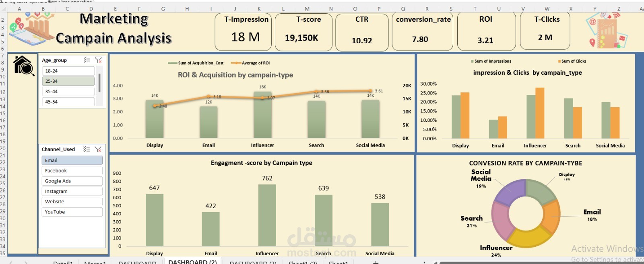Viewport: 644px width, 264px height.
Task: Toggle the Website channel filter
Action: click(72, 202)
